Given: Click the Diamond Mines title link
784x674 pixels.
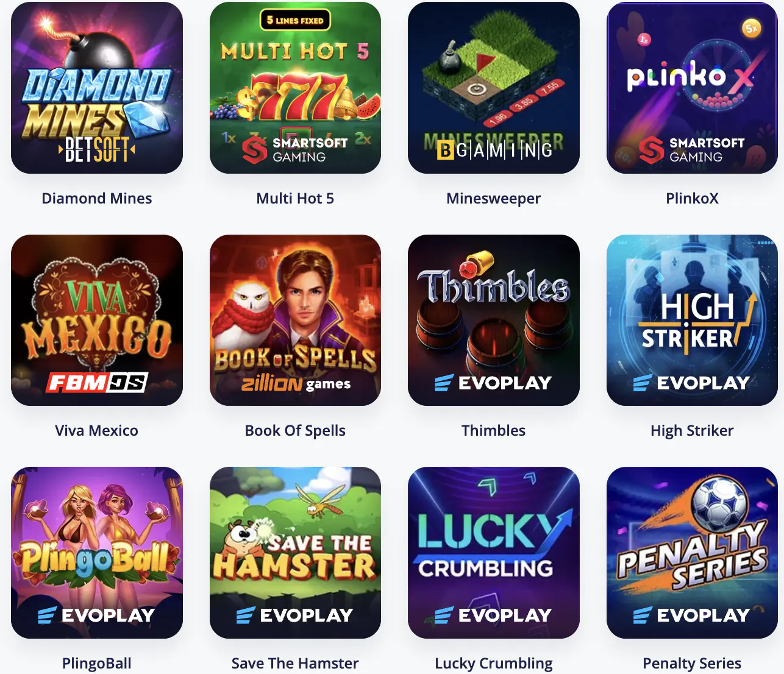Looking at the screenshot, I should pos(97,198).
